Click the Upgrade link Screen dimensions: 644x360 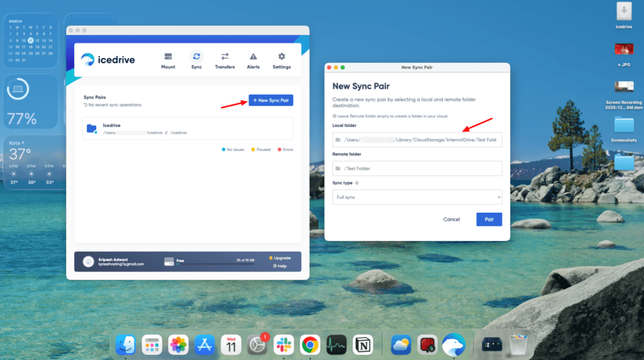[x=280, y=258]
